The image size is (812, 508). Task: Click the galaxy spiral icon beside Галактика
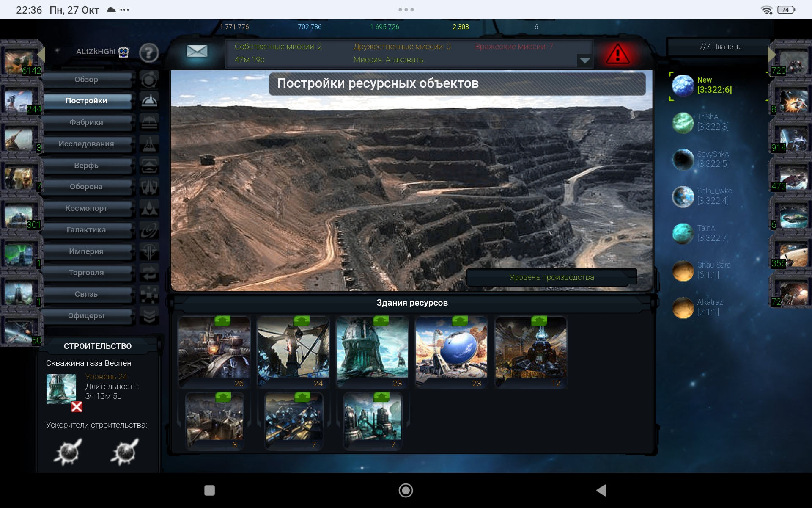[x=149, y=230]
